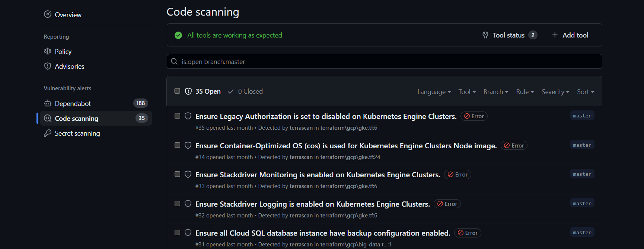Open the Container-Optimized OS alert link
Image resolution: width=644 pixels, height=249 pixels.
(346, 146)
